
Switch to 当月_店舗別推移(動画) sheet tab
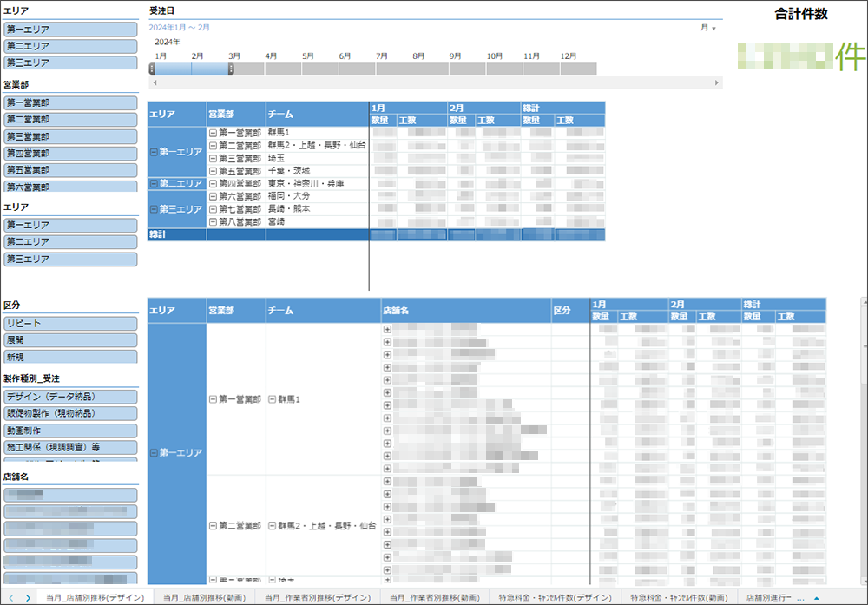[x=203, y=598]
